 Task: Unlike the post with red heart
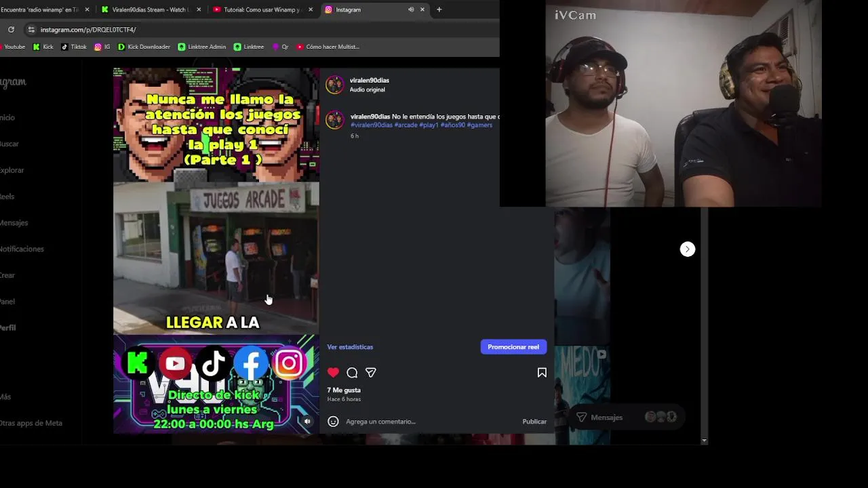(x=333, y=373)
